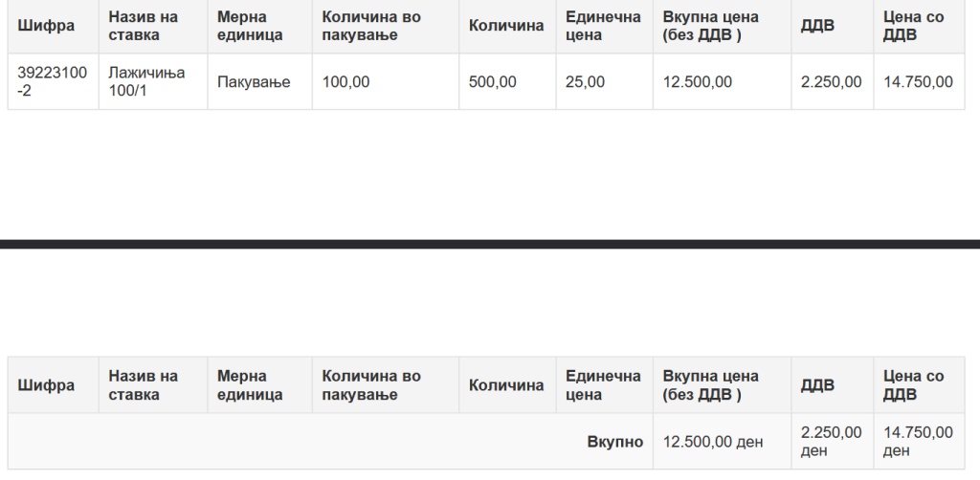Select the package quantity value 100,00
The width and height of the screenshot is (980, 480).
pyautogui.click(x=346, y=82)
